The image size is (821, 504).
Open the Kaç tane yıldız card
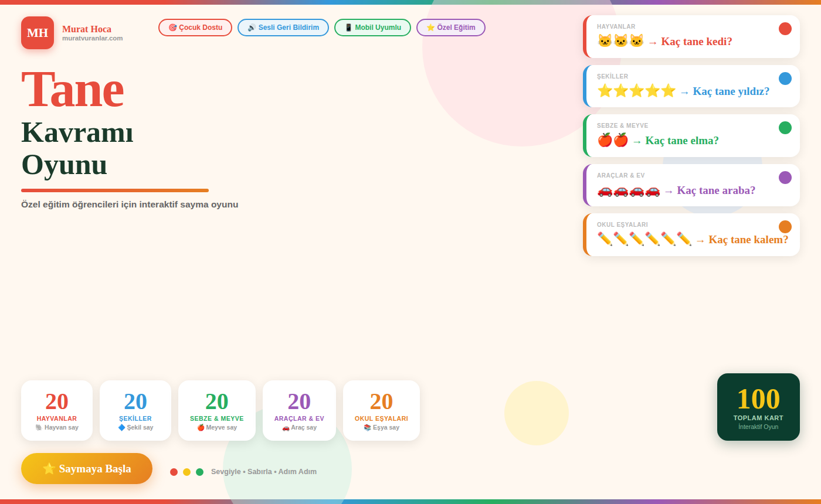(x=691, y=86)
